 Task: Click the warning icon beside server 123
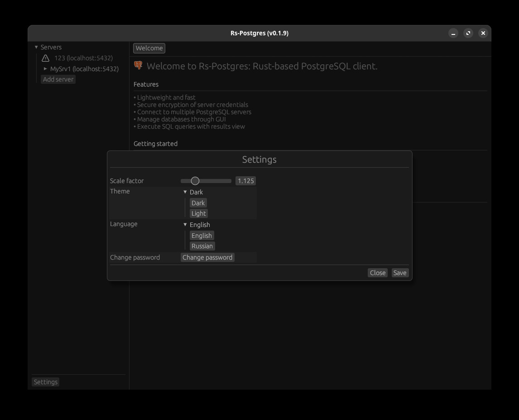(x=45, y=58)
